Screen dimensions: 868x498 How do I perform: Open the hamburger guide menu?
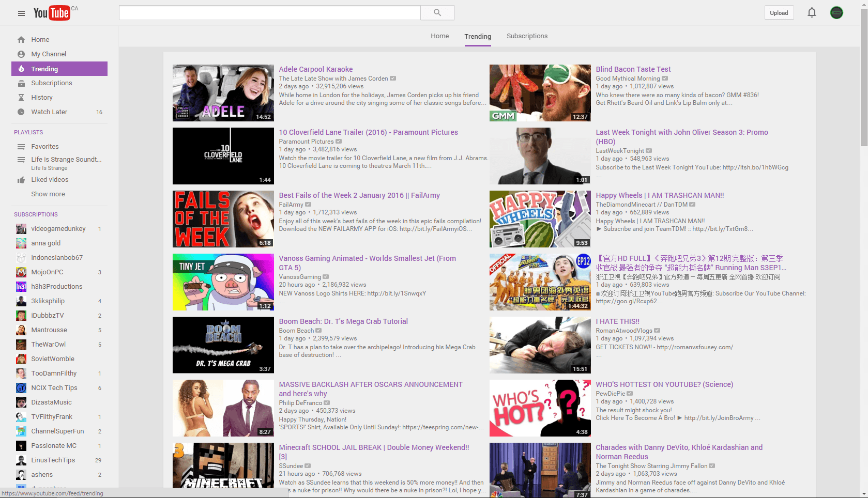click(x=21, y=13)
